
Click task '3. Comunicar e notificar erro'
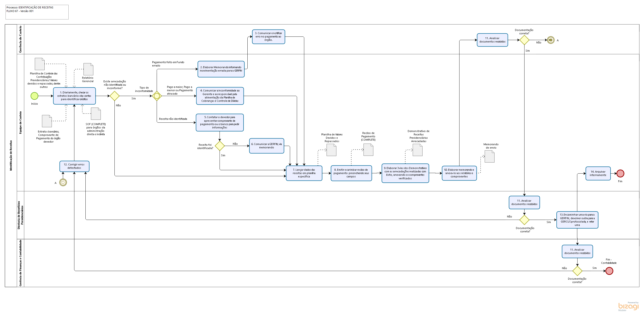pyautogui.click(x=268, y=36)
